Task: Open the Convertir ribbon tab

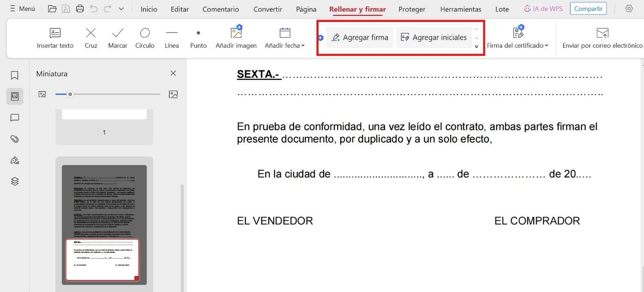Action: [267, 9]
